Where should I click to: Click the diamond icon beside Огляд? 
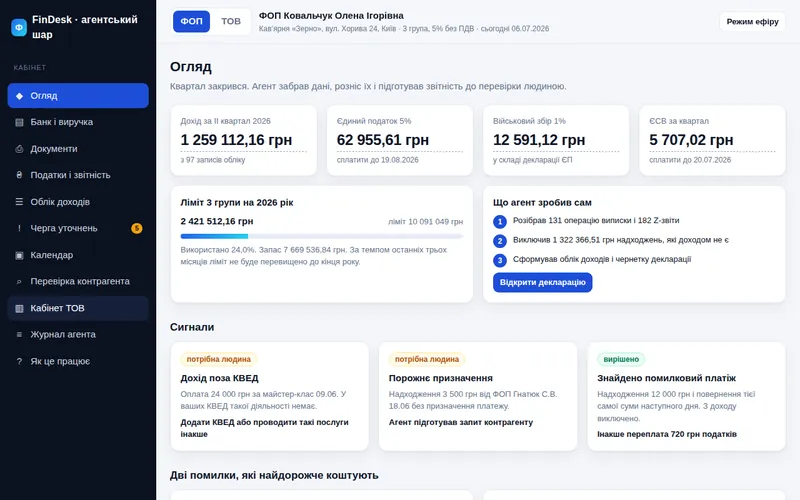click(19, 96)
